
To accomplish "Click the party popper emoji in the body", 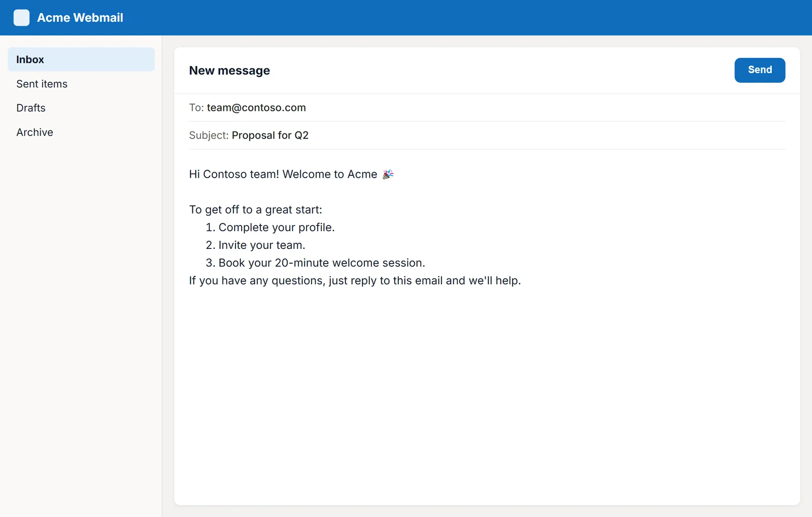I will (x=388, y=174).
